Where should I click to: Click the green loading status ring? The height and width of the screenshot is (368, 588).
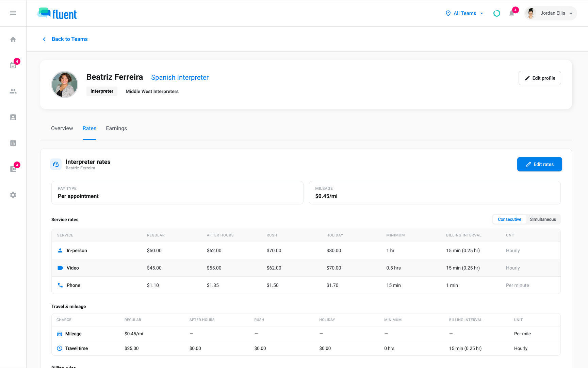(497, 13)
